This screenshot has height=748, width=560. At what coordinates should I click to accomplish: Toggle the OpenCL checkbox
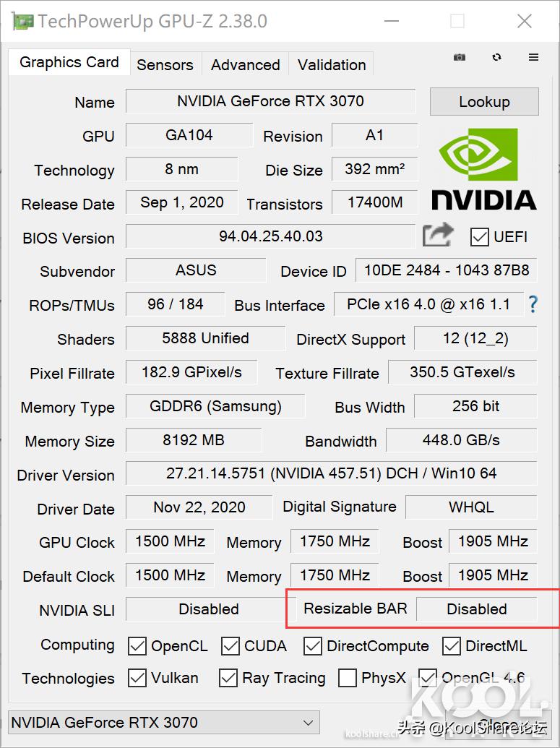[137, 645]
